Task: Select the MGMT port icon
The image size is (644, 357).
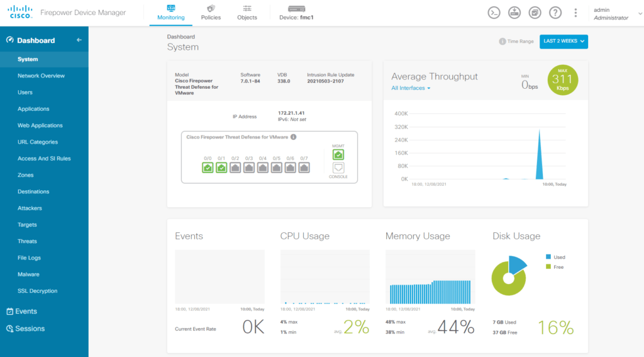Action: click(x=338, y=154)
